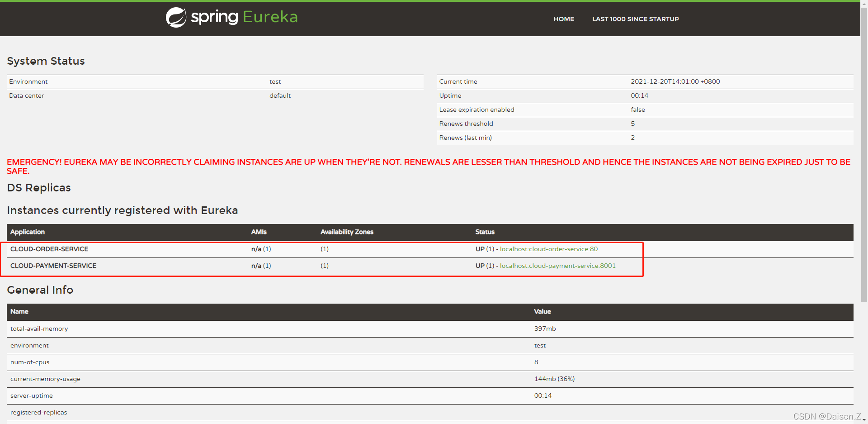Click the Lease expiration enabled label

click(477, 110)
